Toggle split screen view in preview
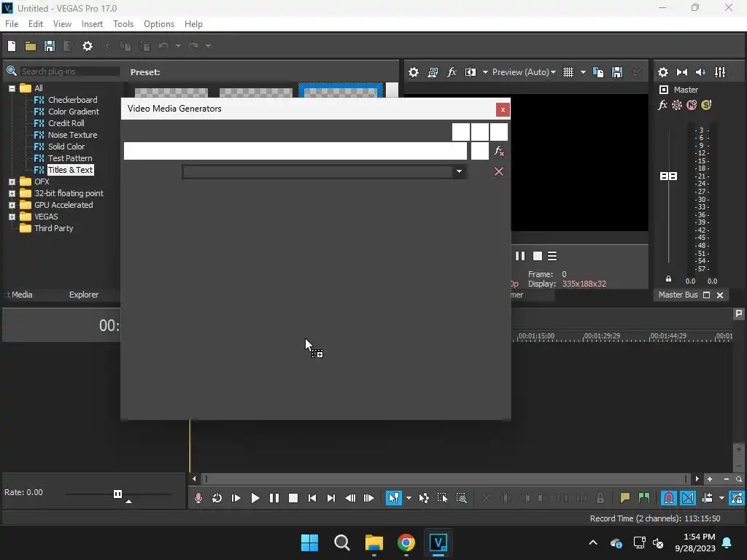The image size is (747, 560). 471,72
